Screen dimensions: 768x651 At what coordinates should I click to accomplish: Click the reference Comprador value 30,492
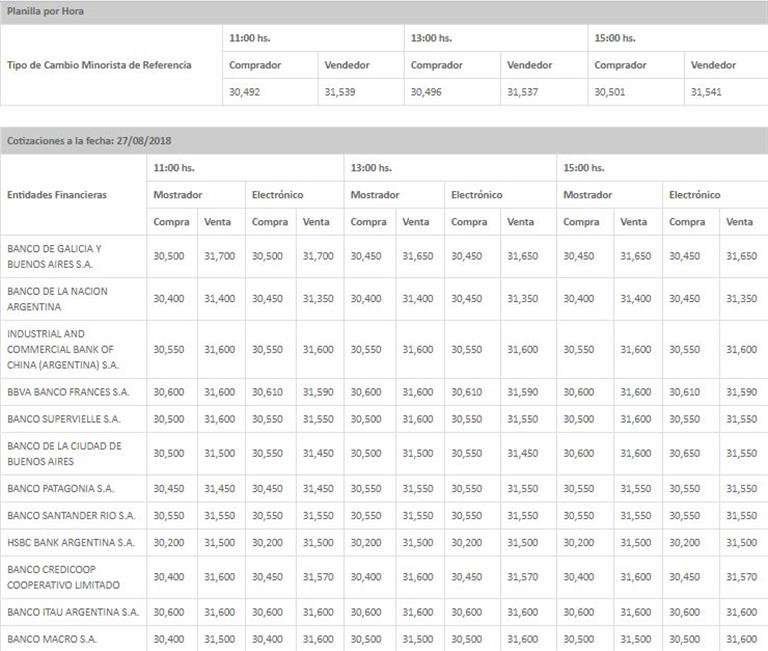coord(245,92)
